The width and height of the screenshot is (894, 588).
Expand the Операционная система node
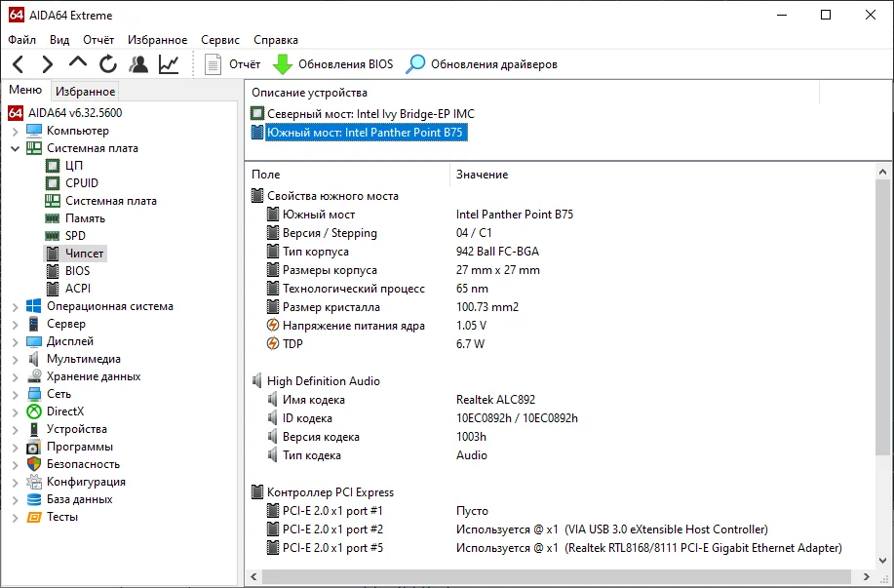15,307
